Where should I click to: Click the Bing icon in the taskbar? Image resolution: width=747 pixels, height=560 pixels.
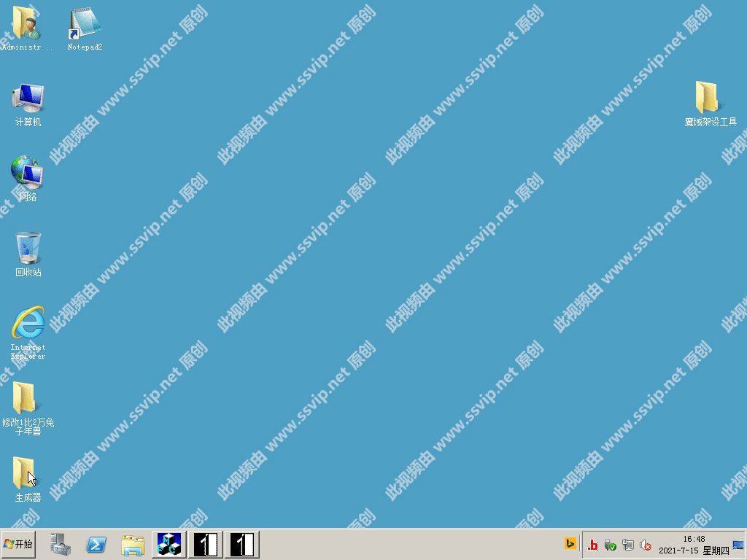click(570, 543)
